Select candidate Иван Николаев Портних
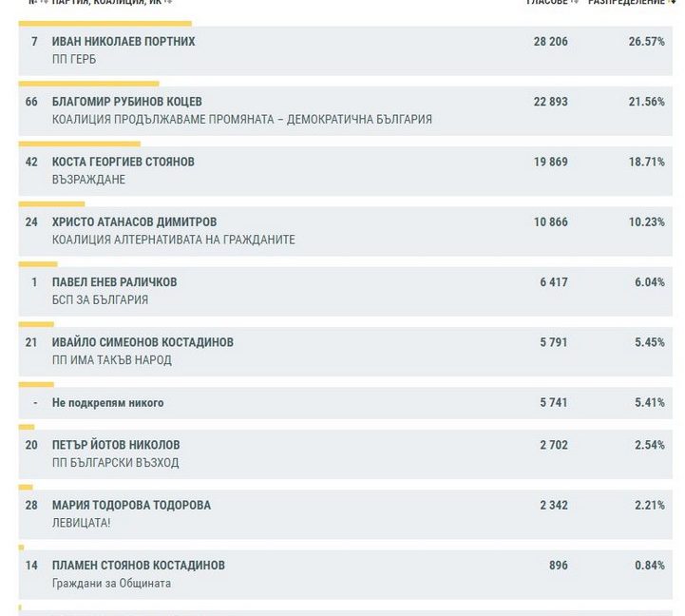 click(124, 42)
